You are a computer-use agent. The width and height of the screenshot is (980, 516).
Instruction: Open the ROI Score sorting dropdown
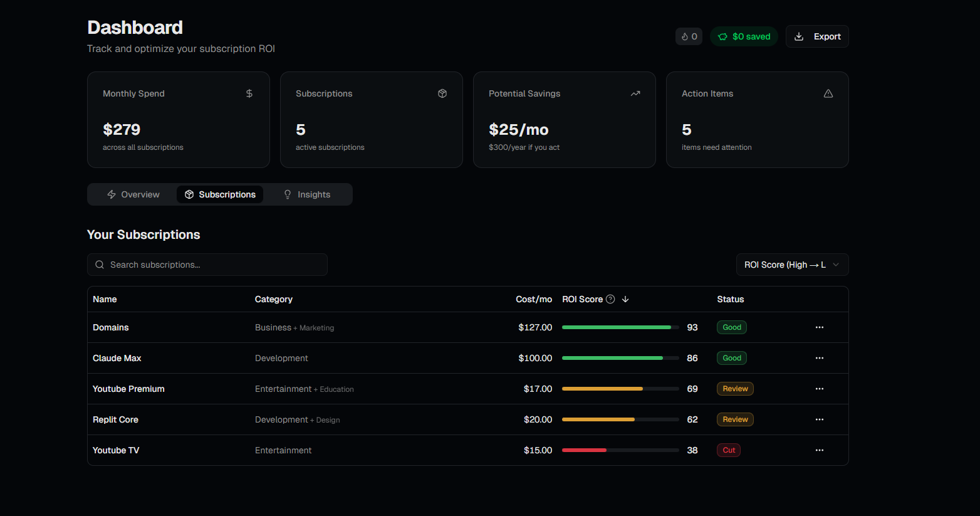point(792,264)
